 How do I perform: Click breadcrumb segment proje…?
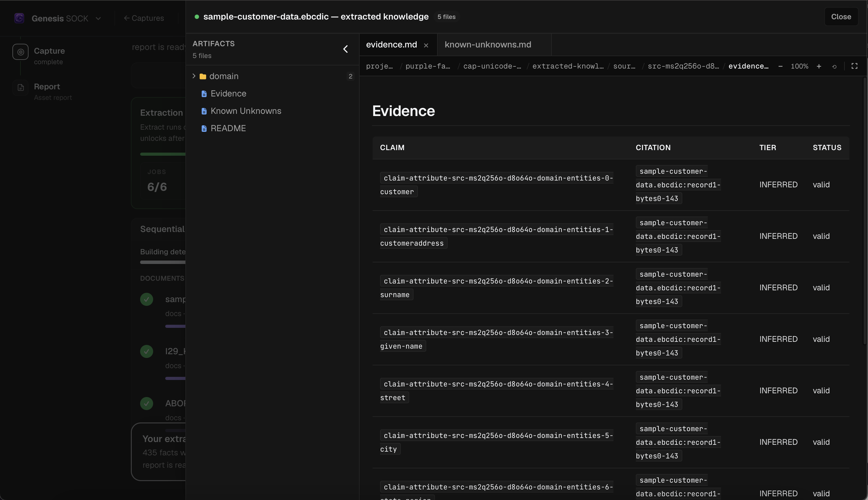click(379, 66)
